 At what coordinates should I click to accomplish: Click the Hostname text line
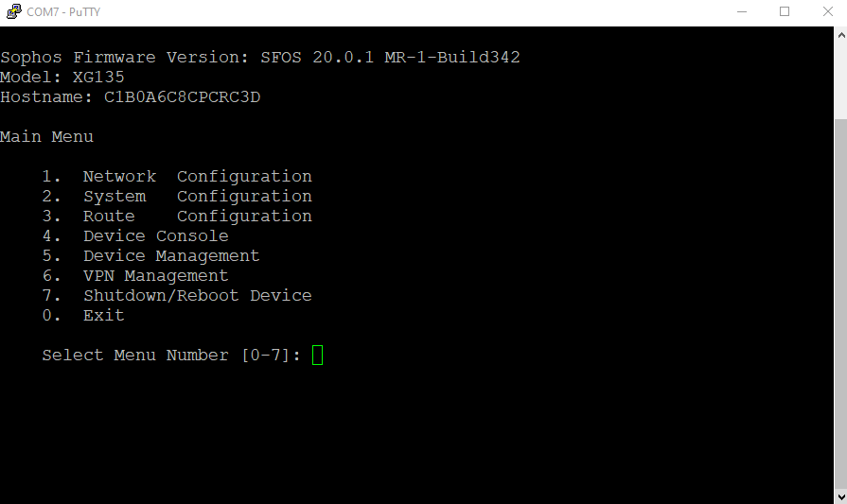coord(130,97)
